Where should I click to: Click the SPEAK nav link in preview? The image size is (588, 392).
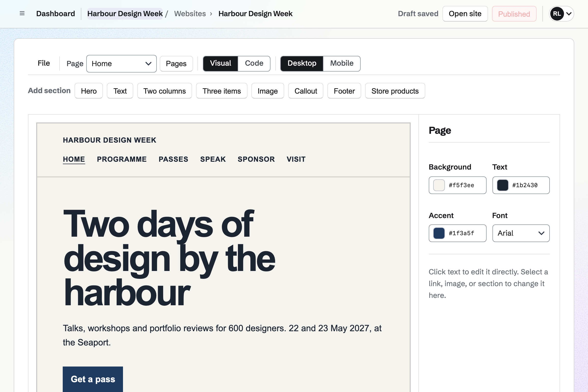(x=213, y=159)
